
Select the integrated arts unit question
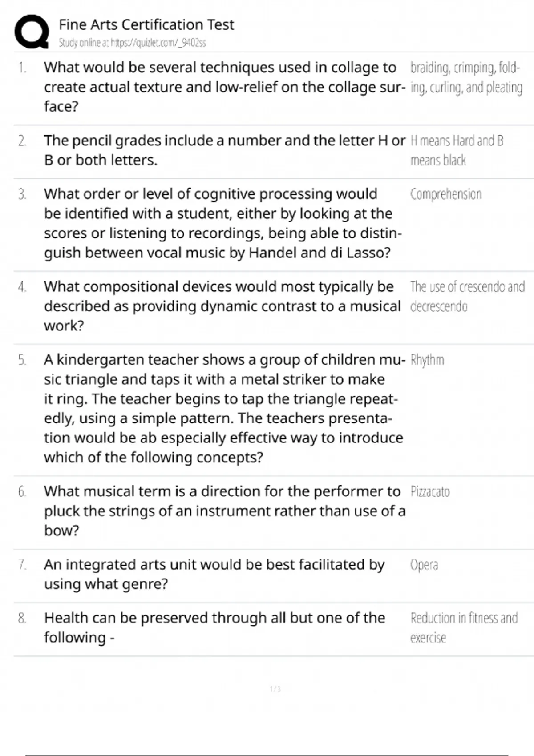[x=214, y=574]
